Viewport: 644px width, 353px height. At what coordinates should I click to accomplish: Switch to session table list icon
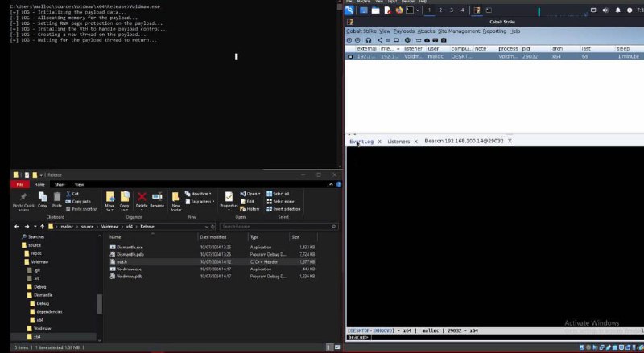[x=388, y=40]
